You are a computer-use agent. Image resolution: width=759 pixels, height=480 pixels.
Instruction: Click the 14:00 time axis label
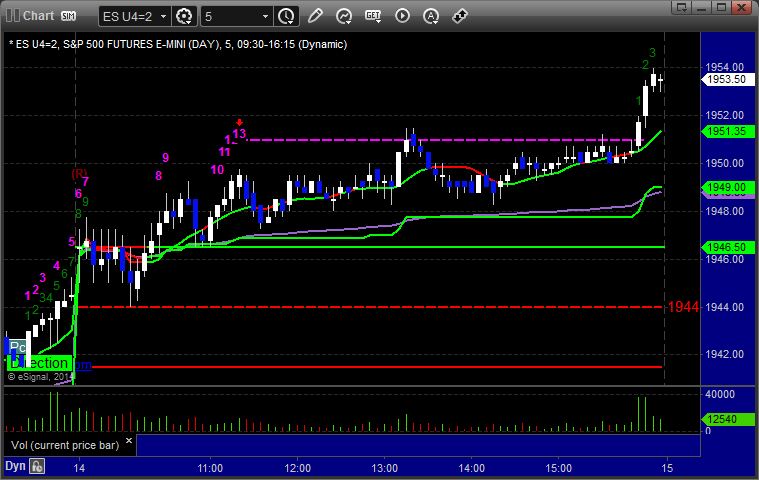tap(471, 468)
